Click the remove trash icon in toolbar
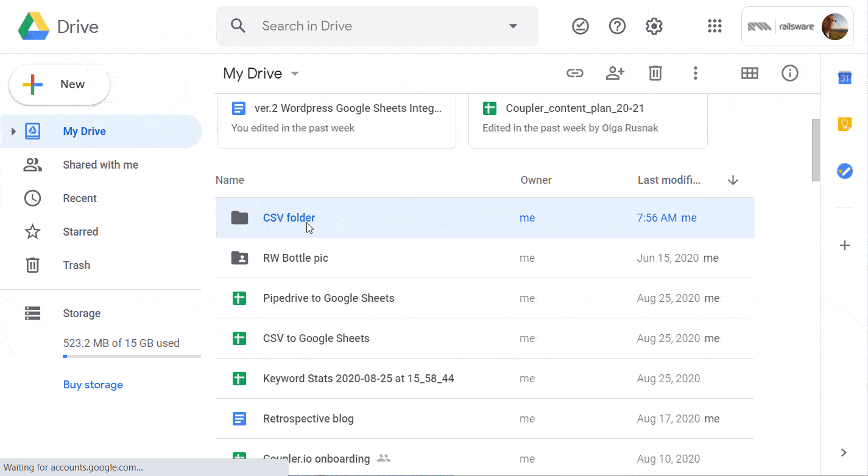 point(655,74)
